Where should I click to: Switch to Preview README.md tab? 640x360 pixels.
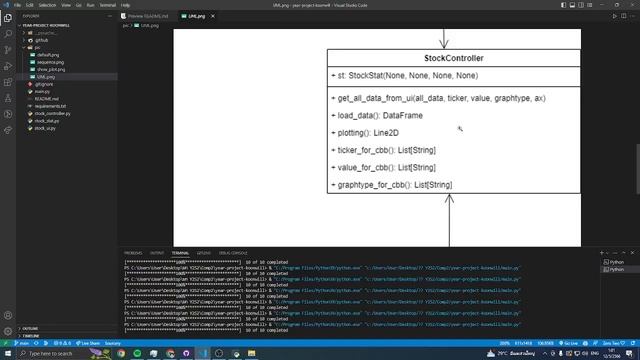click(x=145, y=16)
